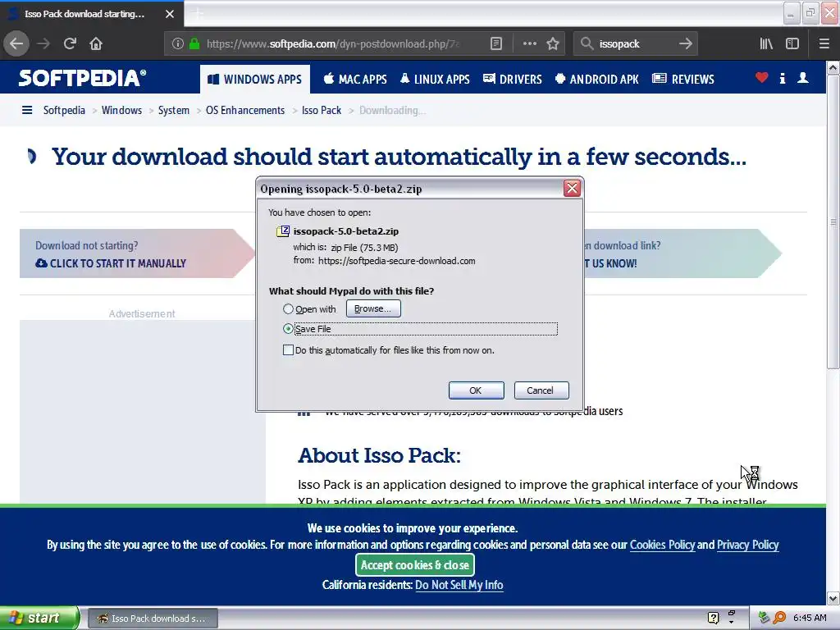Image resolution: width=840 pixels, height=630 pixels.
Task: Toggle reader view icon in address bar
Action: coord(496,44)
